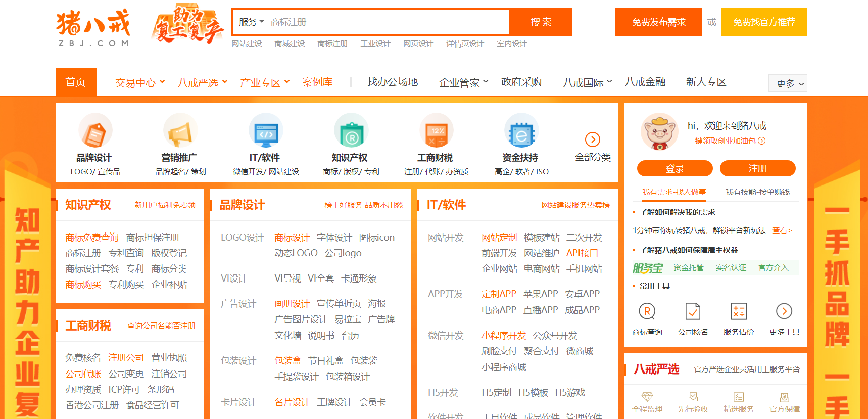Viewport: 868px width, 419px height.
Task: Click the 注册 register button
Action: click(758, 168)
